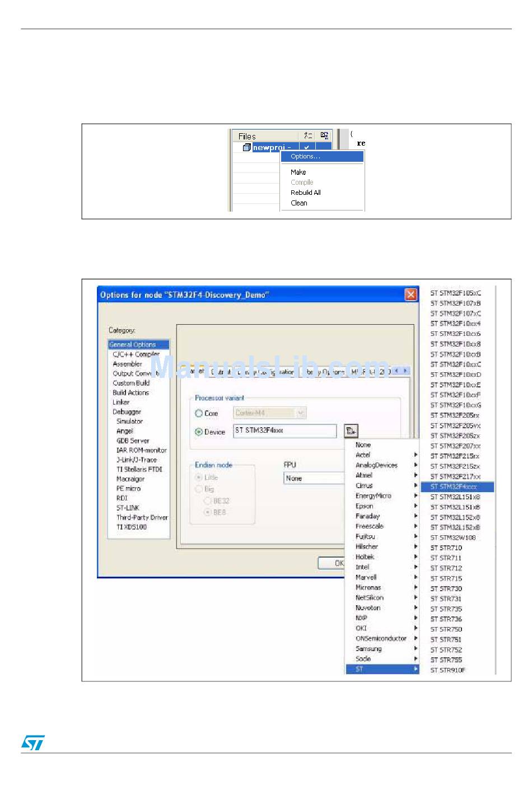
Task: Expand the NXP vendor submenu
Action: [x=382, y=618]
